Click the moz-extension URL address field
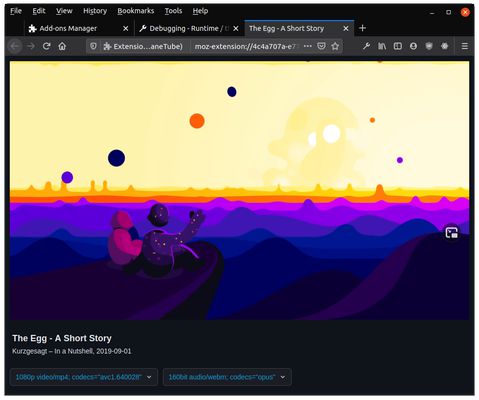Image resolution: width=479 pixels, height=400 pixels. pos(245,46)
